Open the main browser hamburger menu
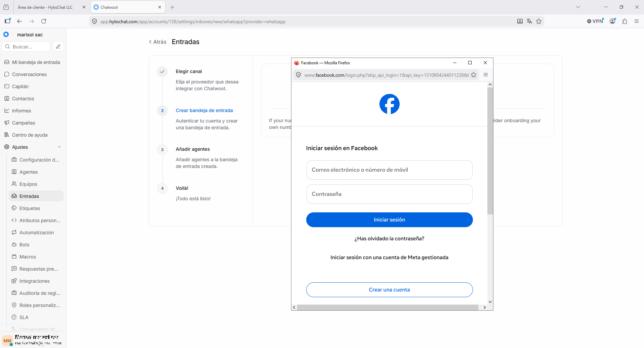Image resolution: width=644 pixels, height=348 pixels. tap(637, 21)
